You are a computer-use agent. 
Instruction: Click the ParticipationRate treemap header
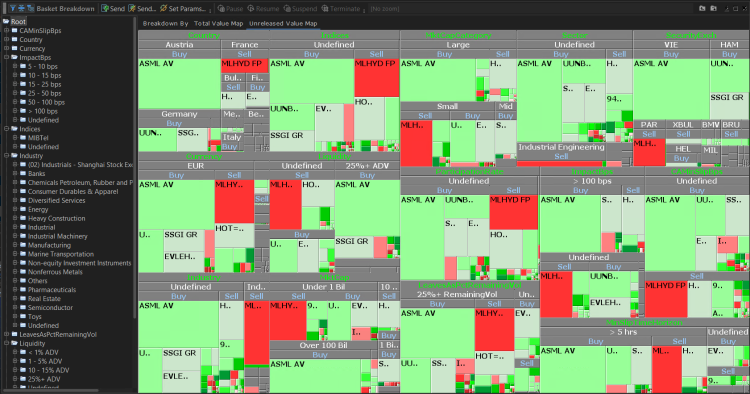coord(470,172)
